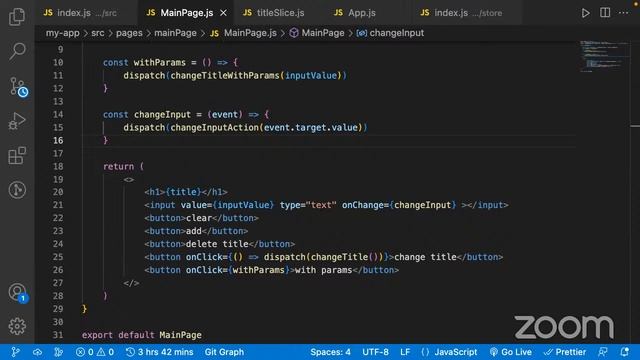This screenshot has width=640, height=360.
Task: Change end of line sequence LF
Action: coord(405,352)
